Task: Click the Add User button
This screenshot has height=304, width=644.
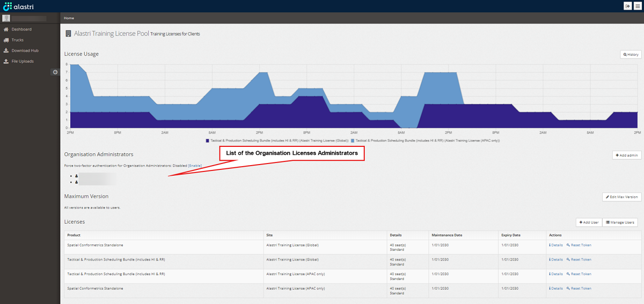Action: click(589, 222)
